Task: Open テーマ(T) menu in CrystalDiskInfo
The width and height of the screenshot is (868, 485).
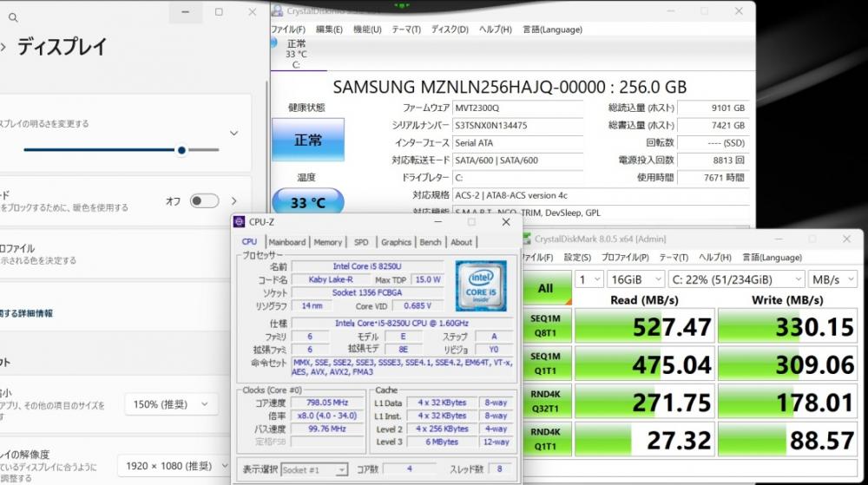Action: [x=406, y=29]
